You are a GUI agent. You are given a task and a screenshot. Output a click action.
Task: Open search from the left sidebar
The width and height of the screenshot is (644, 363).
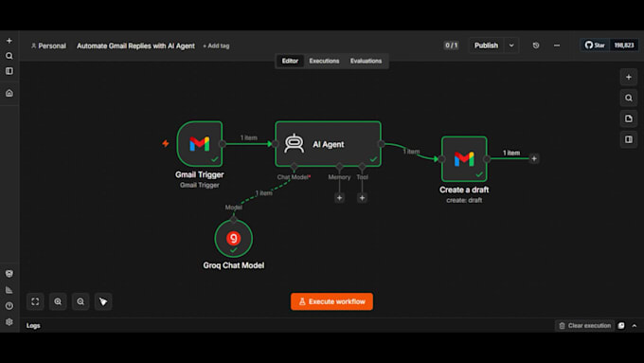[9, 56]
